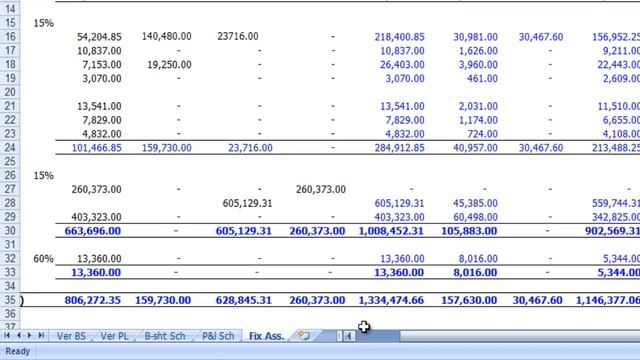The image size is (640, 360).
Task: Click bold total 663,696.00
Action: (93, 231)
